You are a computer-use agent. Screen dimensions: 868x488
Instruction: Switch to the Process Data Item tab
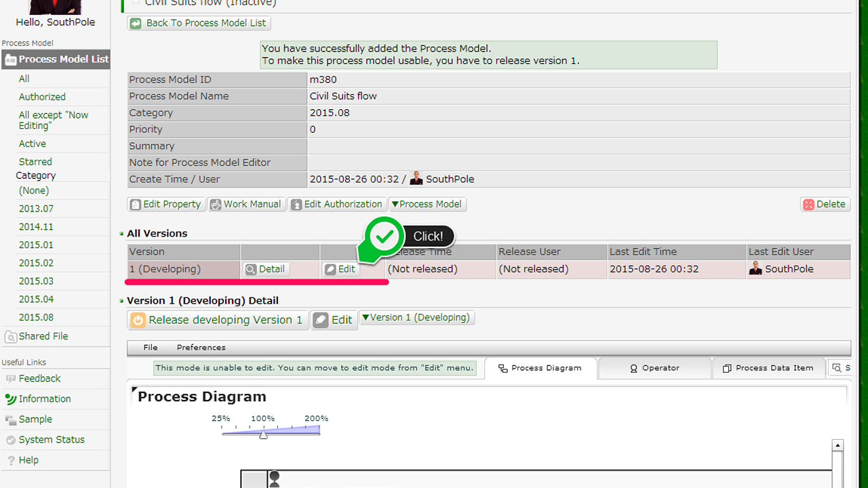(768, 368)
